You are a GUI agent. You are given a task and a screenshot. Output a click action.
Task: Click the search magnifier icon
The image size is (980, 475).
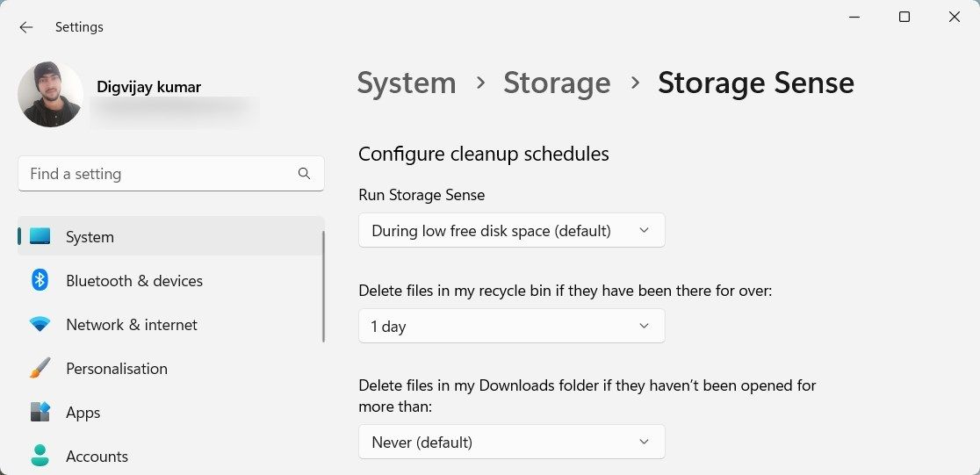[305, 174]
